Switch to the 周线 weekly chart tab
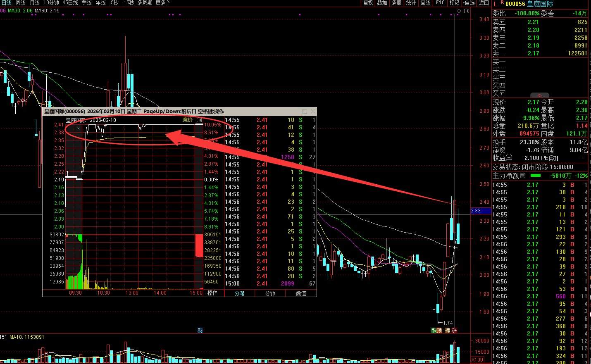The image size is (591, 364). tap(21, 2)
